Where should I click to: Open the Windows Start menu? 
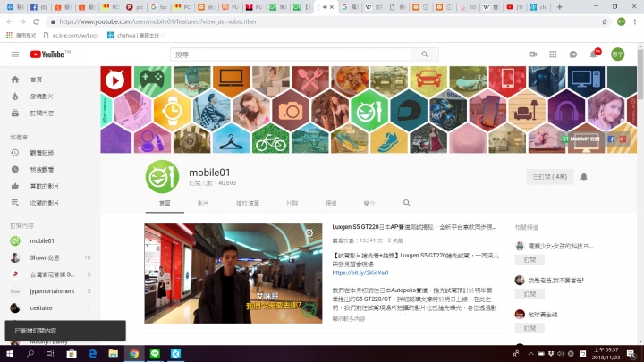click(10, 353)
